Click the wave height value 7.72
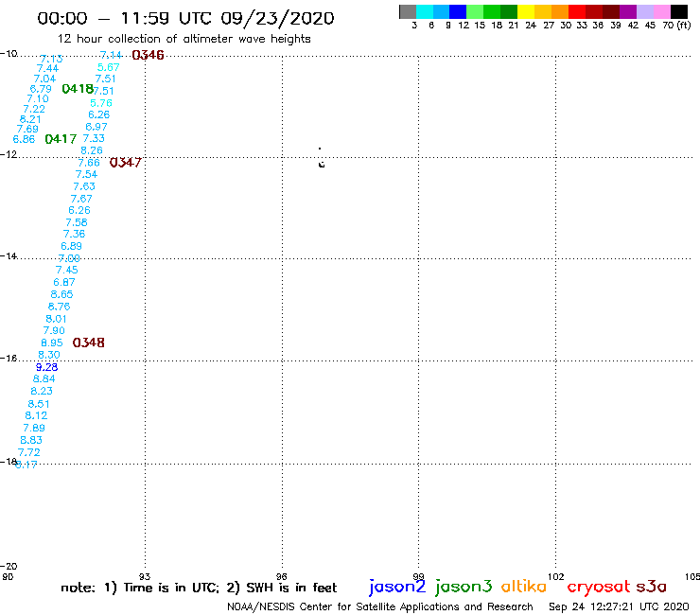Screen dimensions: 700x615 point(29,452)
